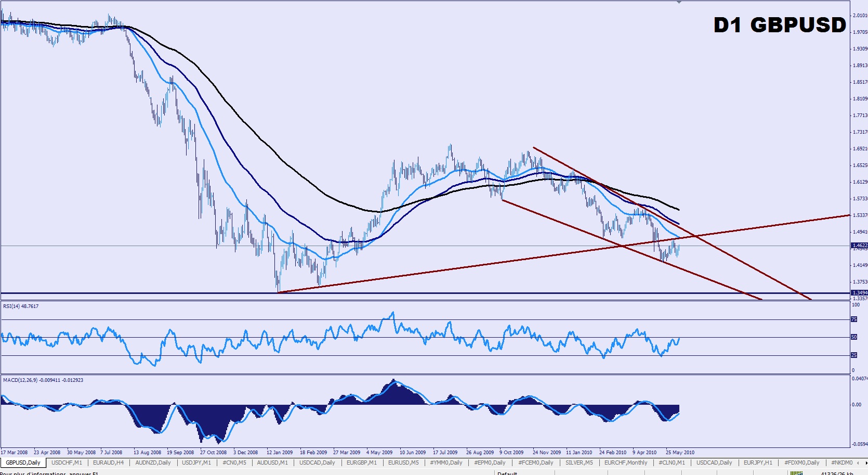Screen dimensions: 868x475
Task: Click the MACD 0.00 scale label
Action: coord(857,404)
